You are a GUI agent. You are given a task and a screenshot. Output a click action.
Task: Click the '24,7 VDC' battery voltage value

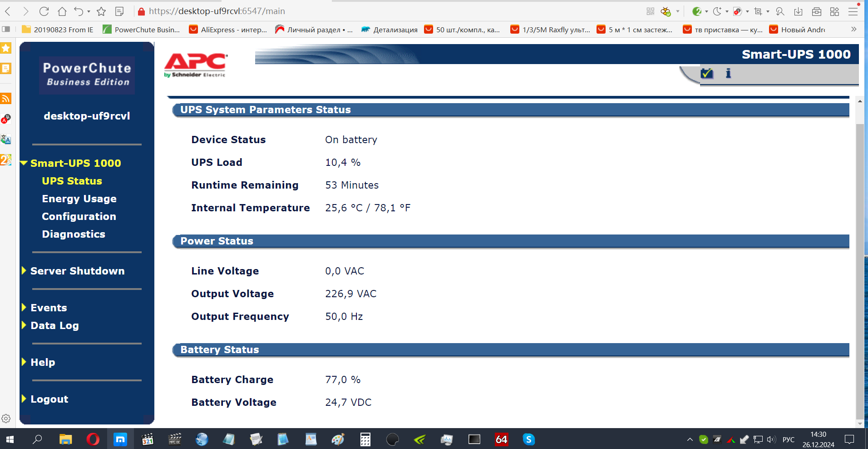348,402
